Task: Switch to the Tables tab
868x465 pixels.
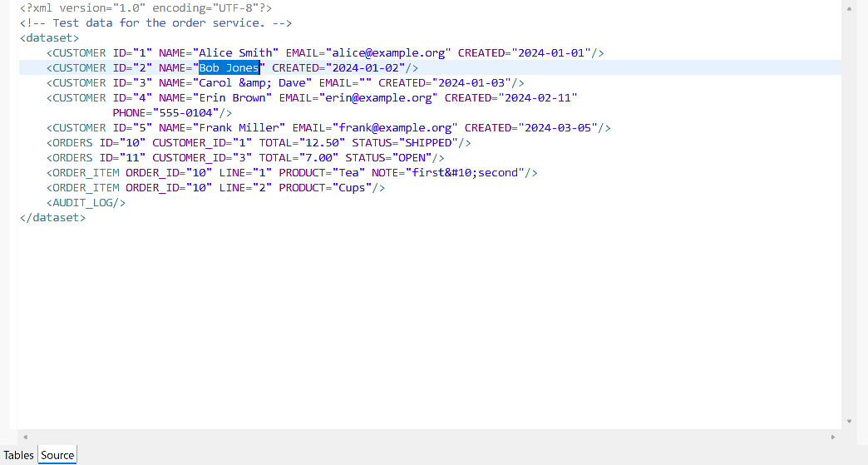Action: pos(19,455)
